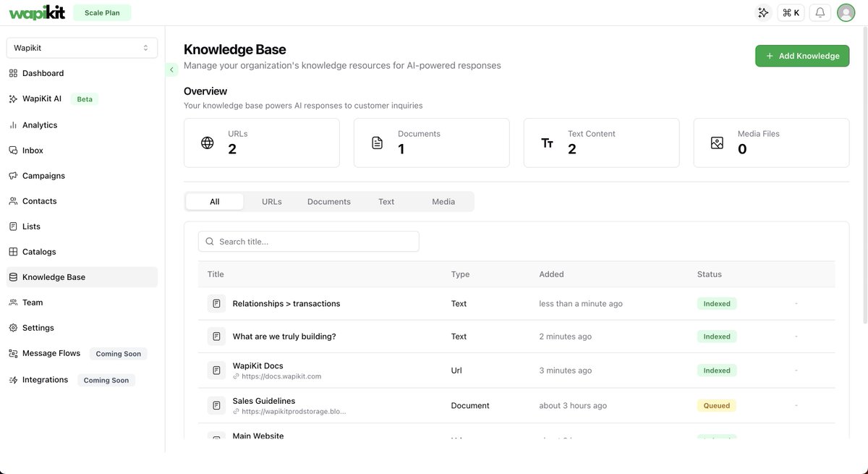Click the wapikit logo
868x474 pixels.
(x=38, y=12)
